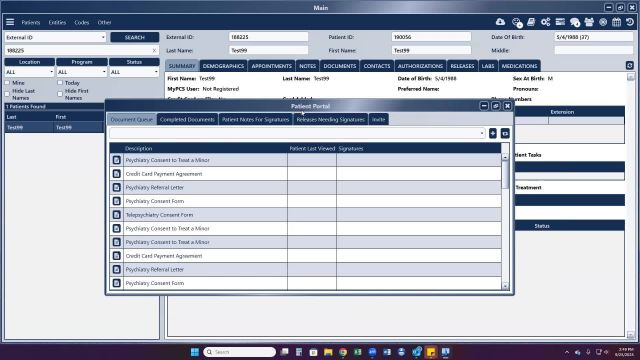
Task: Switch to the Contacts tab
Action: click(377, 66)
